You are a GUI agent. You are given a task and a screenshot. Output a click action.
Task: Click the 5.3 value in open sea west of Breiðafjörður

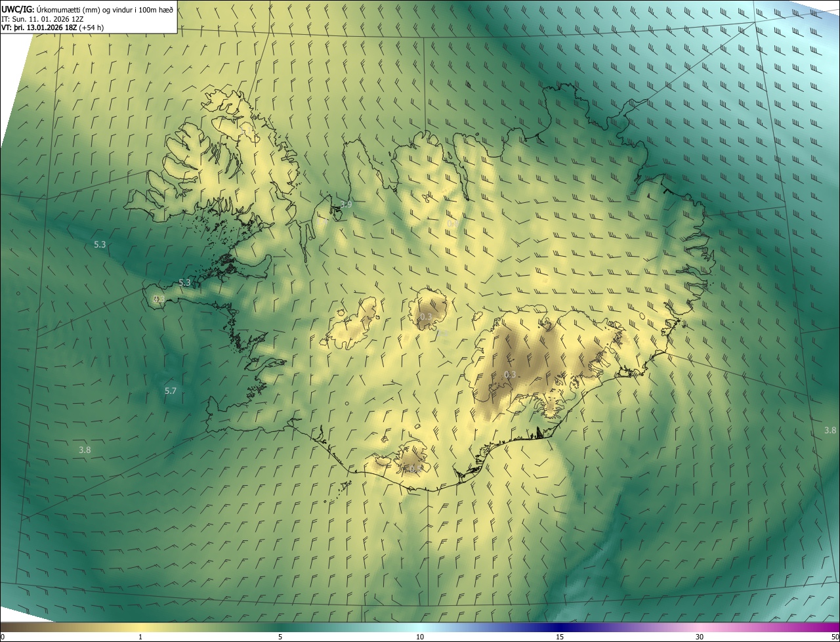point(100,245)
